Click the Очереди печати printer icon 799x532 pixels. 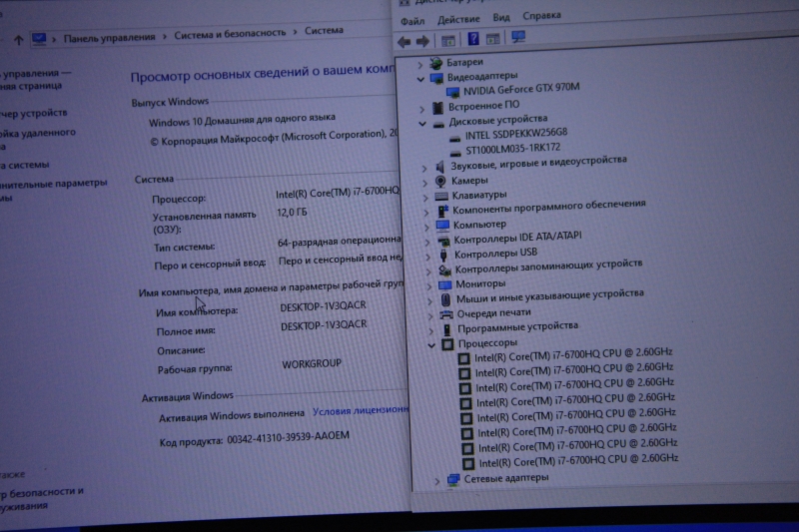pos(445,314)
